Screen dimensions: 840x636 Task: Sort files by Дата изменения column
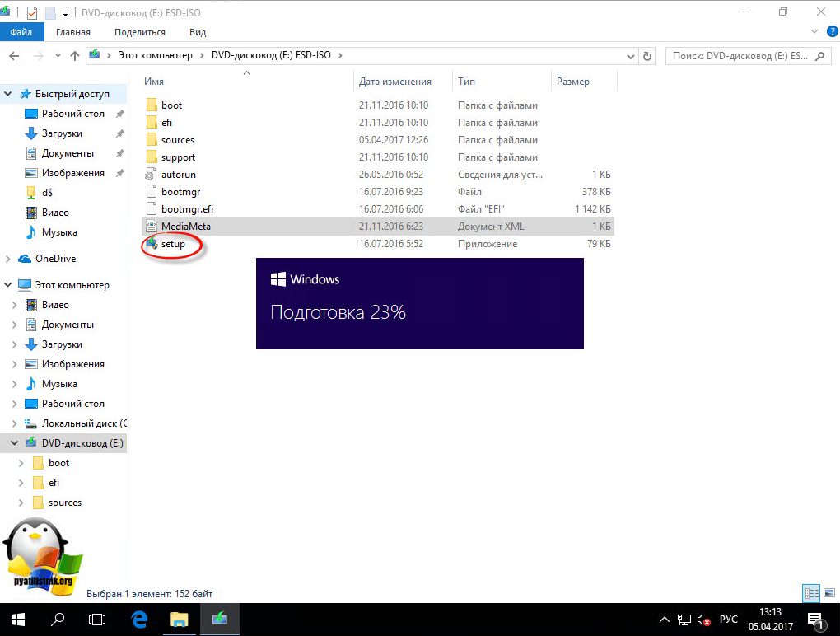pos(395,82)
